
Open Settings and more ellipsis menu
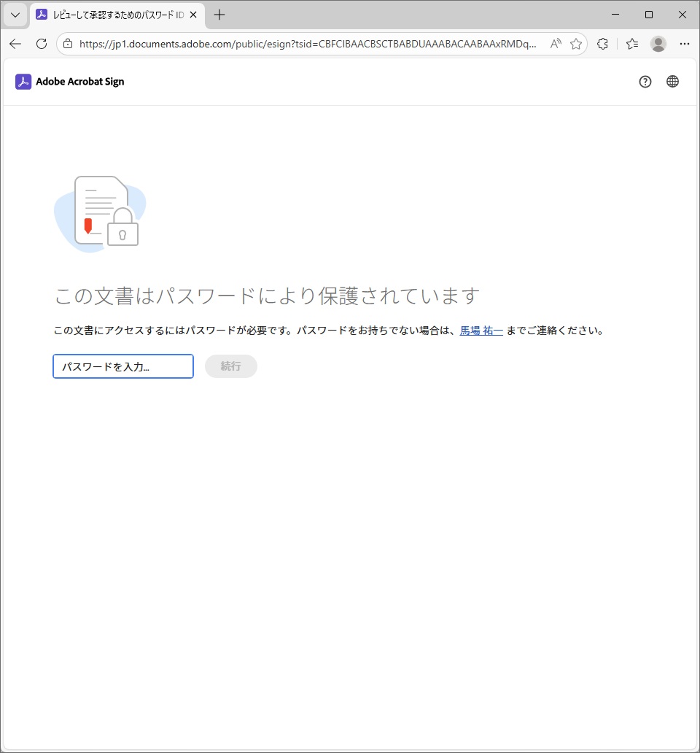[684, 44]
